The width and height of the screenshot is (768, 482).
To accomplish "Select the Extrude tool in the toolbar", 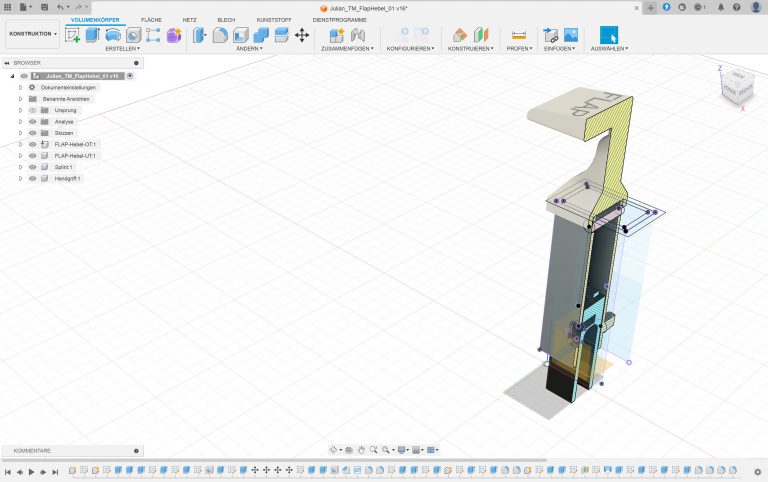I will tap(92, 35).
